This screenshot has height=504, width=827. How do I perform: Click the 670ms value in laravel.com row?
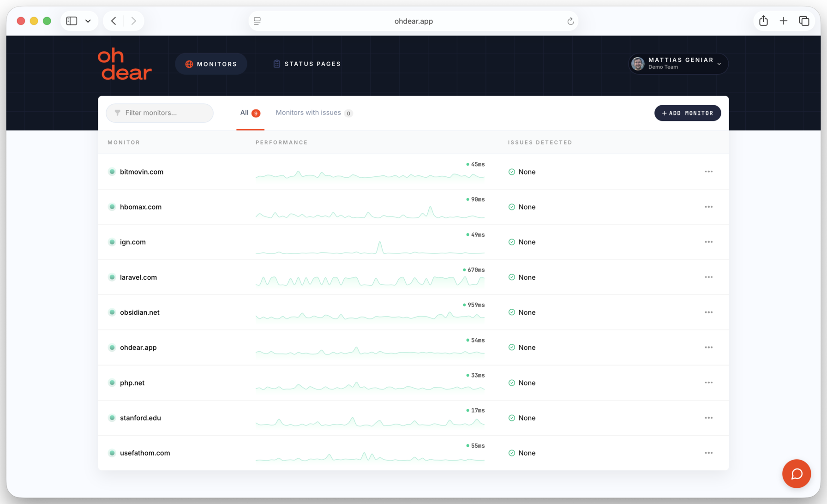[476, 270]
